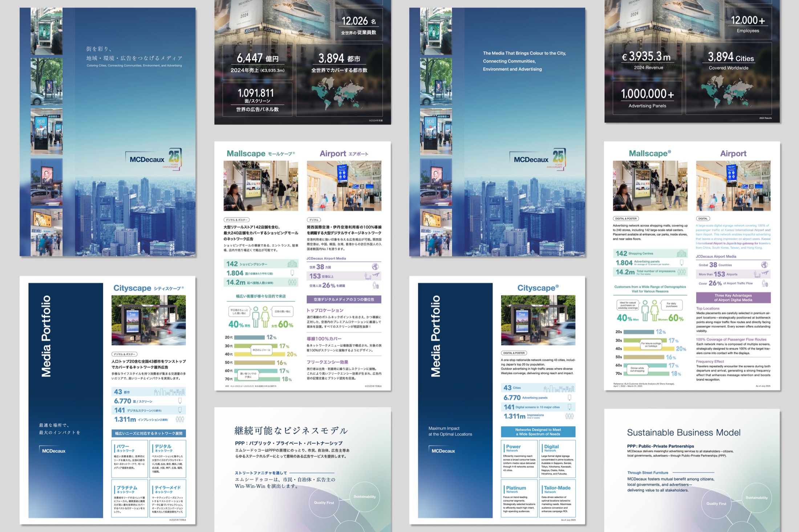Screen dimensions: 799x532
Task: Click the Power Network box
Action: pos(519,459)
